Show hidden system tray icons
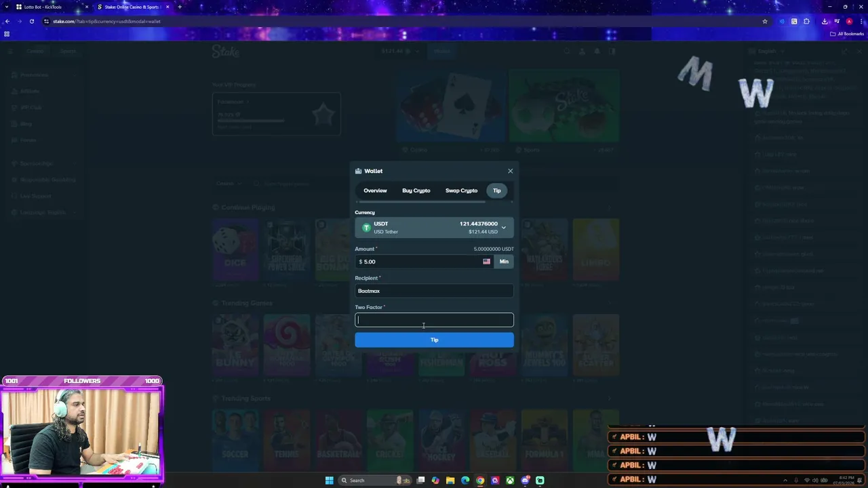This screenshot has width=868, height=488. (x=786, y=481)
